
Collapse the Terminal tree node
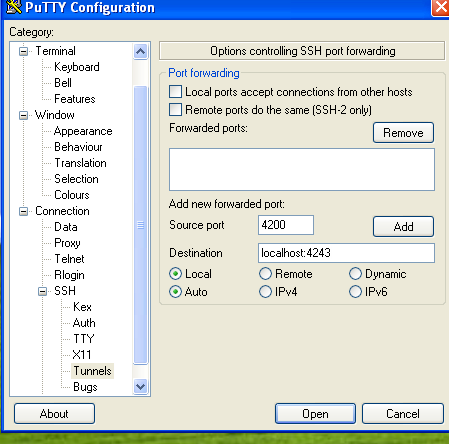pyautogui.click(x=23, y=51)
